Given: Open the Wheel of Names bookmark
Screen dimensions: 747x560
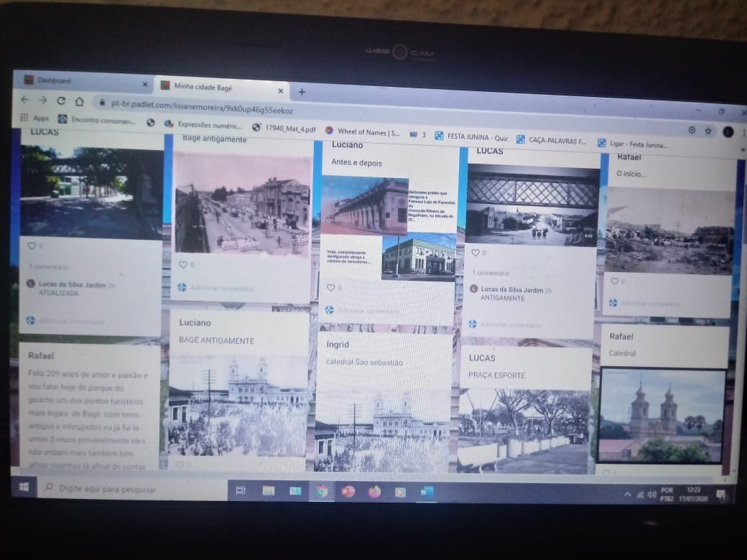Looking at the screenshot, I should [x=363, y=132].
